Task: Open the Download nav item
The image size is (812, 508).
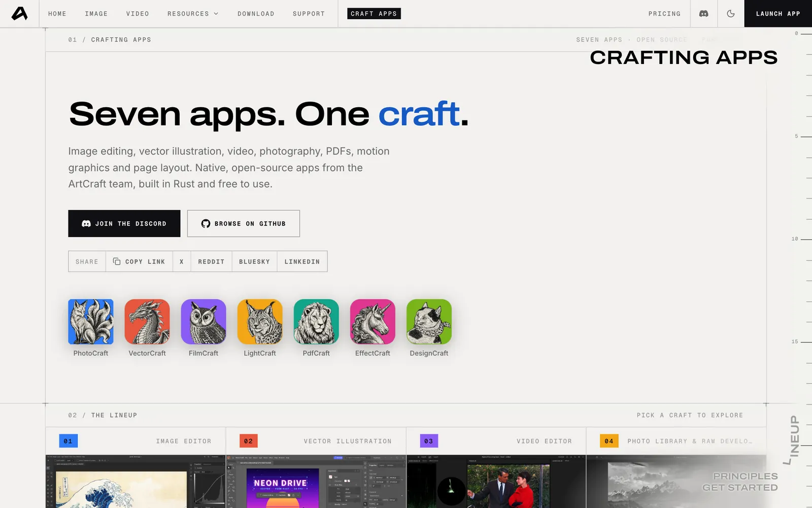Action: (x=256, y=14)
